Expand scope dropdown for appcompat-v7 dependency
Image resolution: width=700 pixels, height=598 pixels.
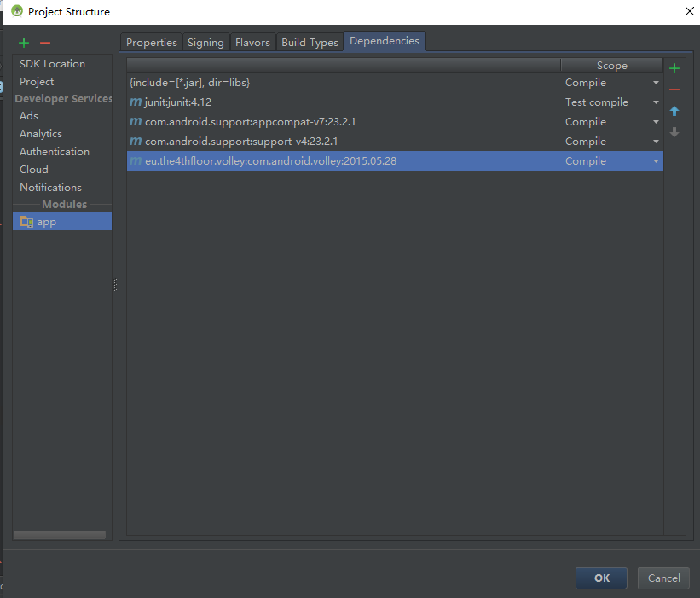tap(656, 122)
